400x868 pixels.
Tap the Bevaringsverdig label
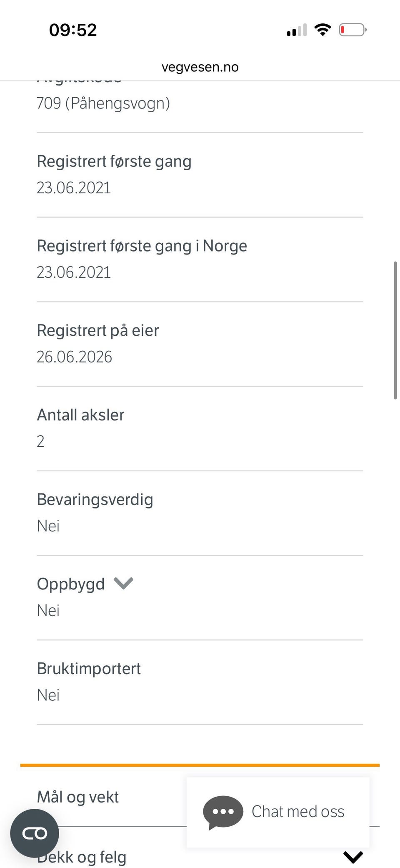95,499
